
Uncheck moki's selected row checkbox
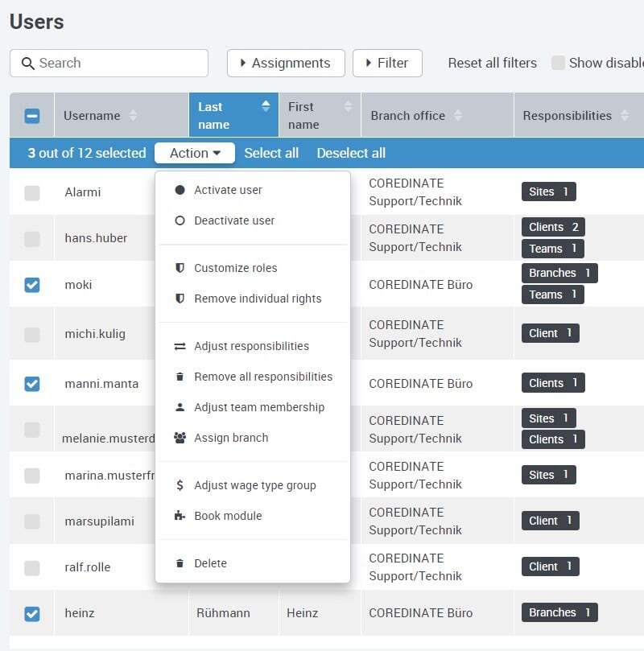point(31,285)
